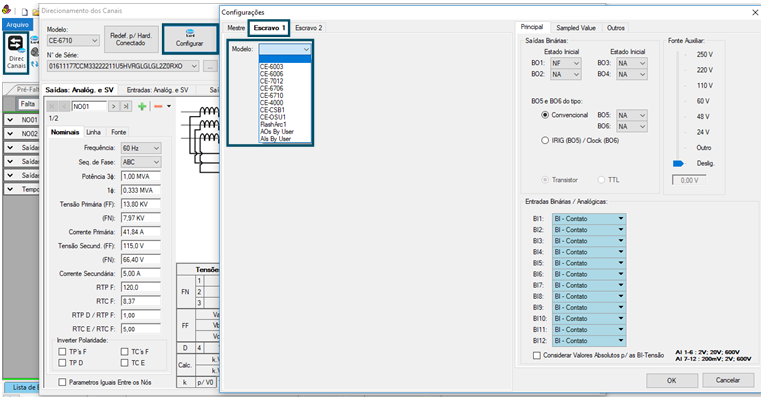Image resolution: width=762 pixels, height=399 pixels.
Task: Open the Principal tab
Action: 532,27
